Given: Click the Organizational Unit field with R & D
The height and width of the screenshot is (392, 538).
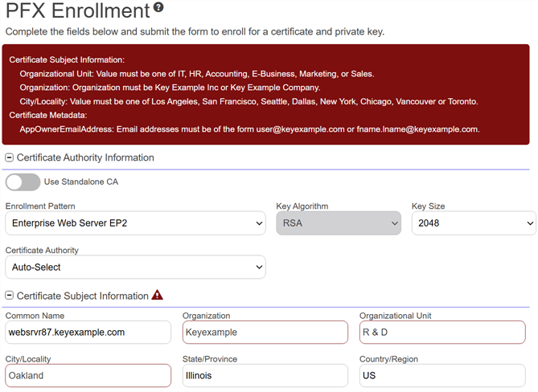Looking at the screenshot, I should click(441, 332).
